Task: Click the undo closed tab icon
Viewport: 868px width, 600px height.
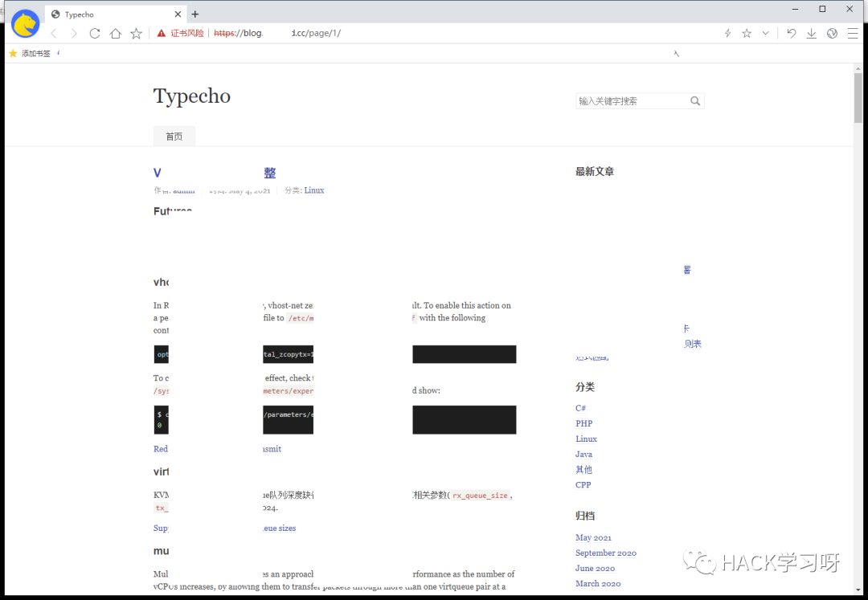Action: [792, 33]
